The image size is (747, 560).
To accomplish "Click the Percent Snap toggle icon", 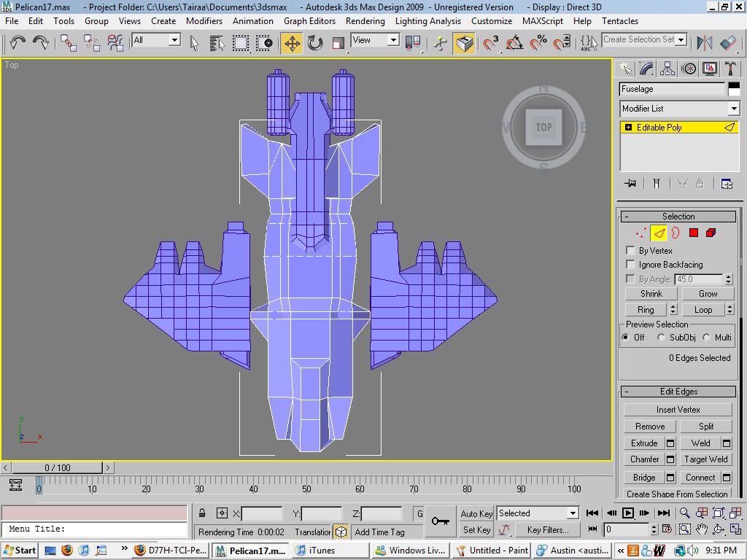I will click(x=538, y=43).
